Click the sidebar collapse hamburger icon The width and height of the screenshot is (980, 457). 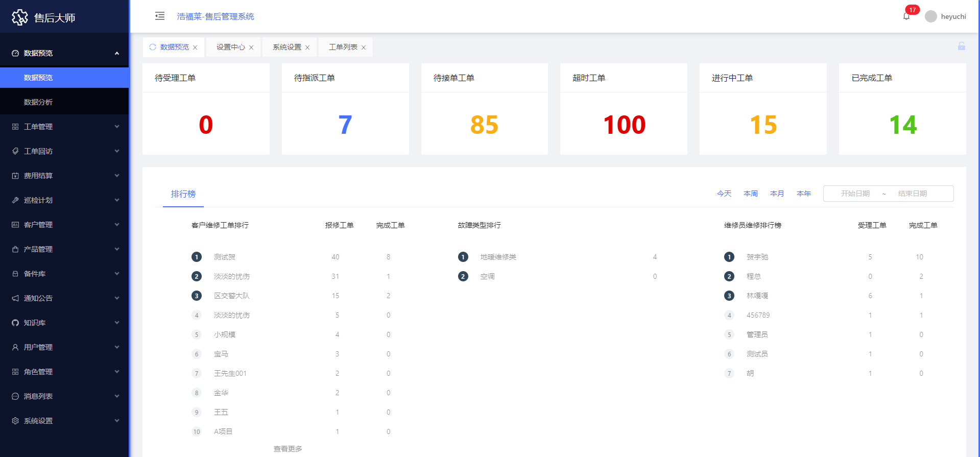[x=160, y=16]
